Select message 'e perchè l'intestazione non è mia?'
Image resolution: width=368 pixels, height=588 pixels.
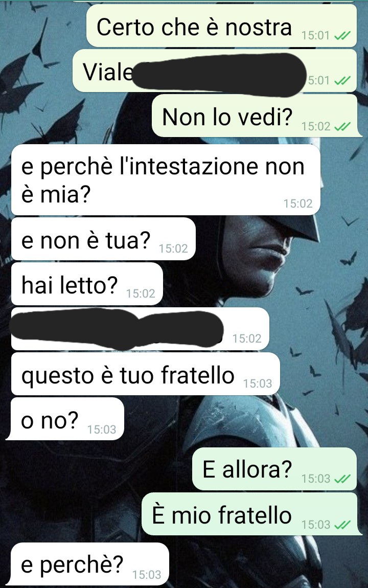166,179
